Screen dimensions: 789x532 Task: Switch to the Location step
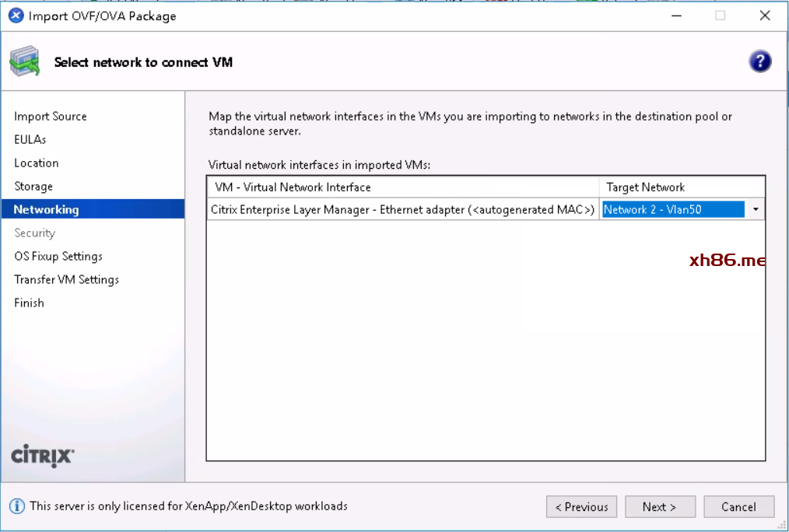[x=37, y=163]
